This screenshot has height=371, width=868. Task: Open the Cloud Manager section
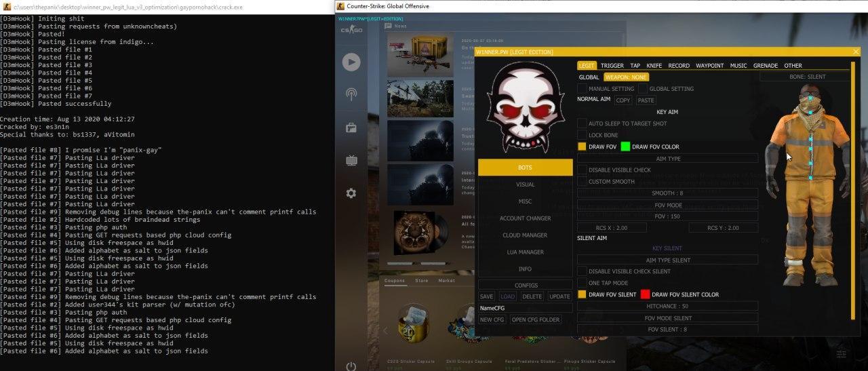(526, 235)
